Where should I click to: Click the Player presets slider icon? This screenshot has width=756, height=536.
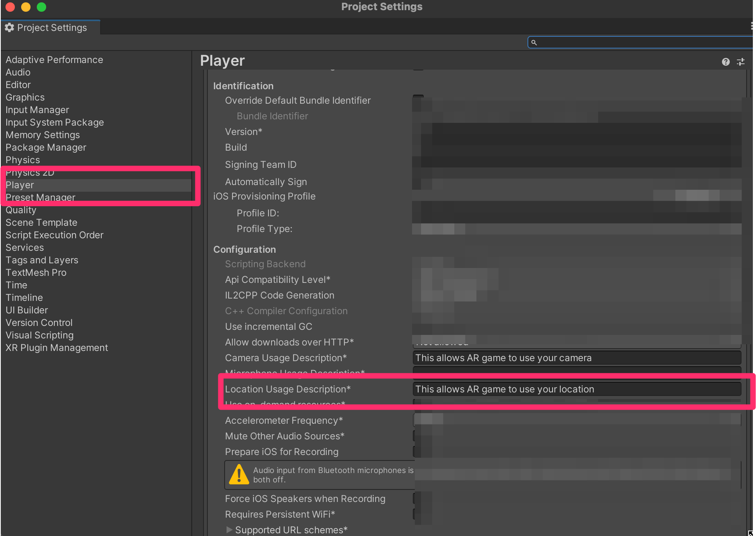[x=741, y=62]
